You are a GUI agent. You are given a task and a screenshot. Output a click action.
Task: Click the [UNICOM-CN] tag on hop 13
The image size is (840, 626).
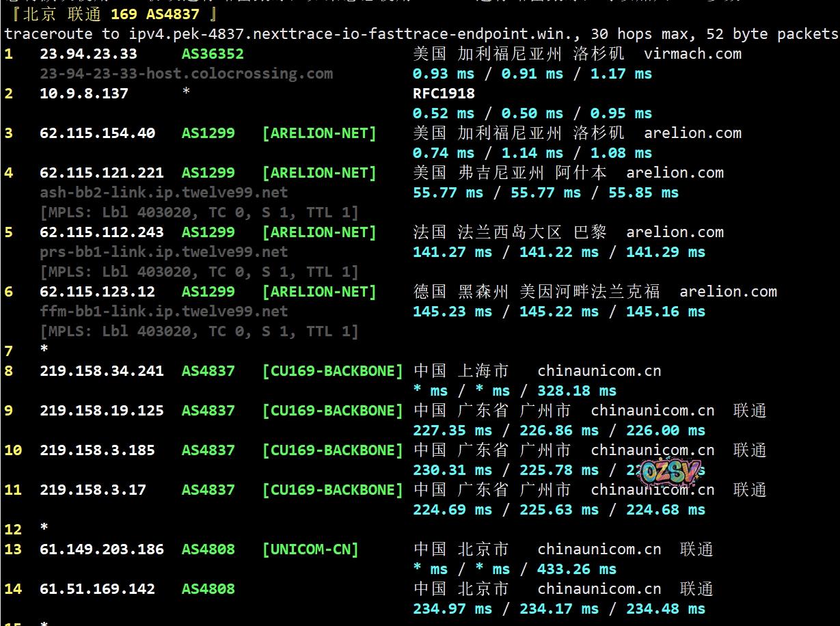tap(310, 549)
